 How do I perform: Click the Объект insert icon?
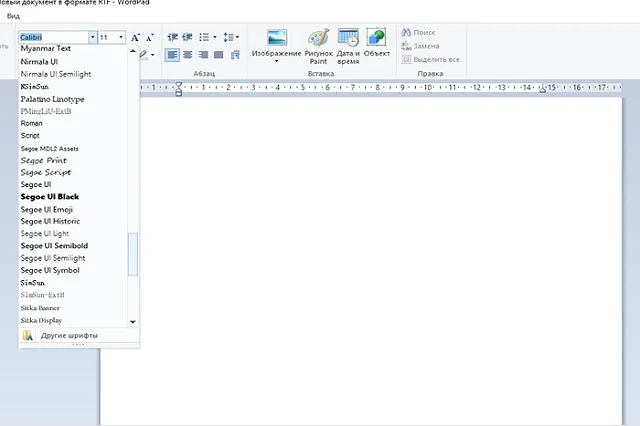coord(377,44)
